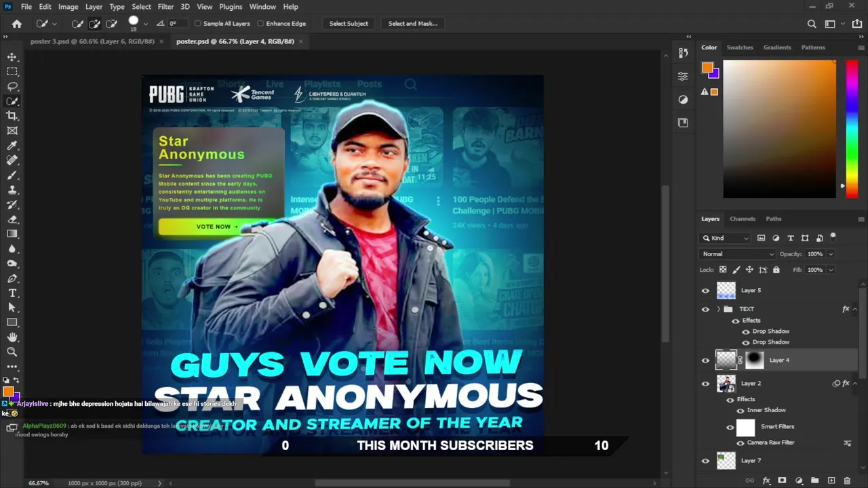Hide Layer 4 visibility eye
The width and height of the screenshot is (868, 488).
click(x=705, y=361)
